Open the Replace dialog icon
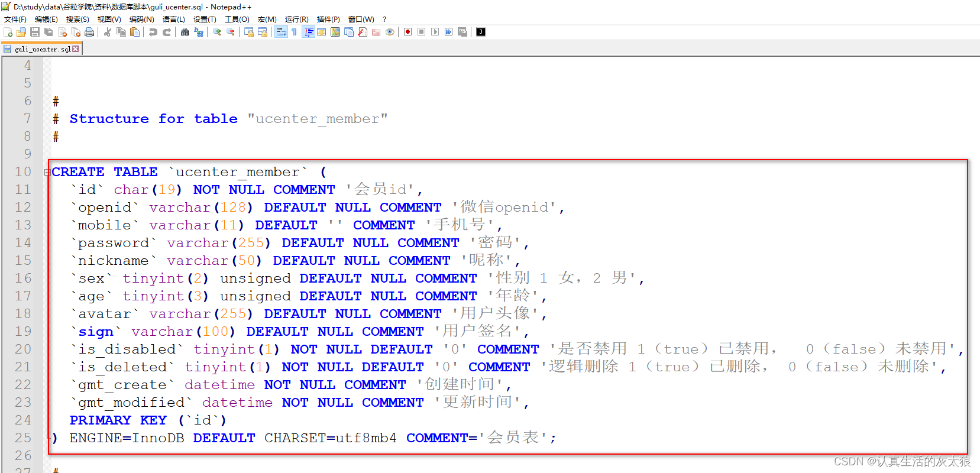Screen dimensions: 980x473 pyautogui.click(x=199, y=32)
